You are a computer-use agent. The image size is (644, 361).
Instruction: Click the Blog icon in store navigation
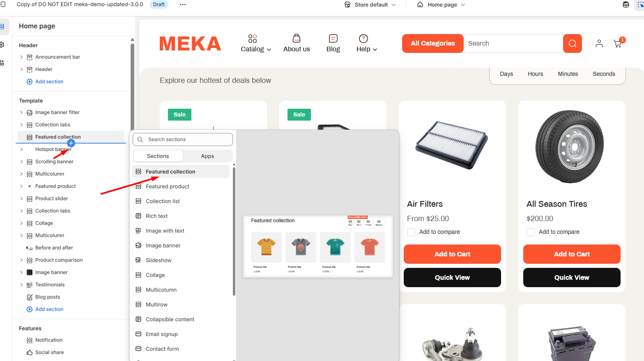click(x=333, y=39)
